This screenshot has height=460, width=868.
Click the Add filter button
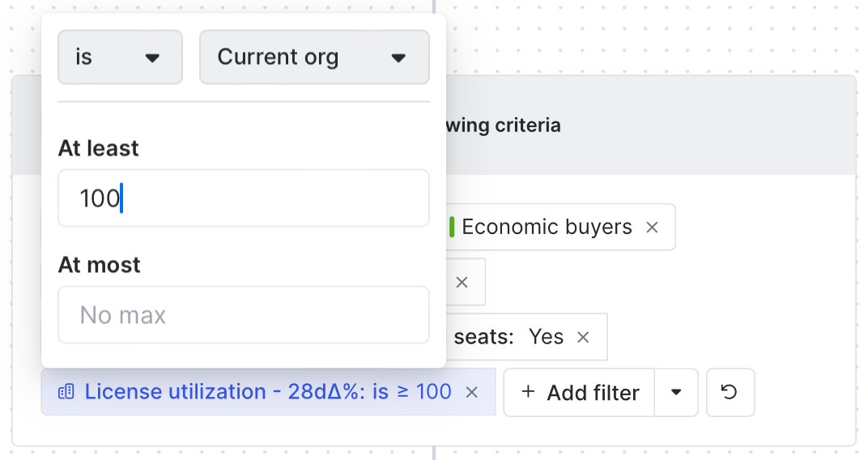click(579, 393)
